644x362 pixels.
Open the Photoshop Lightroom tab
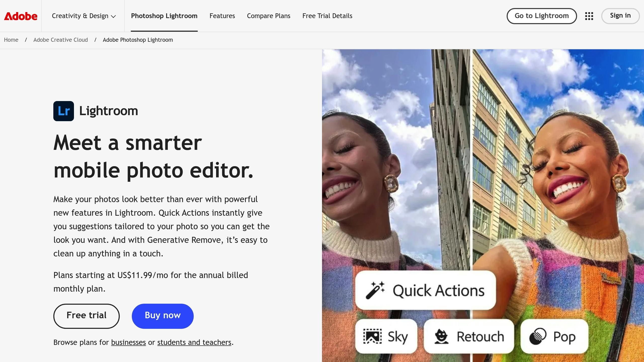pyautogui.click(x=164, y=16)
